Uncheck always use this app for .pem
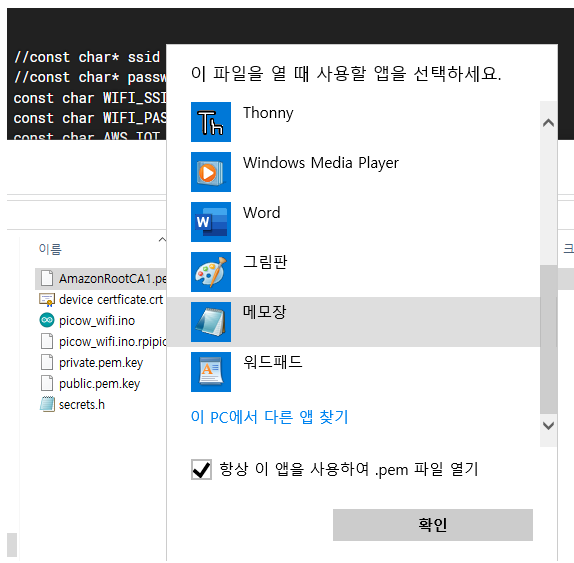Image resolution: width=574 pixels, height=563 pixels. [201, 469]
